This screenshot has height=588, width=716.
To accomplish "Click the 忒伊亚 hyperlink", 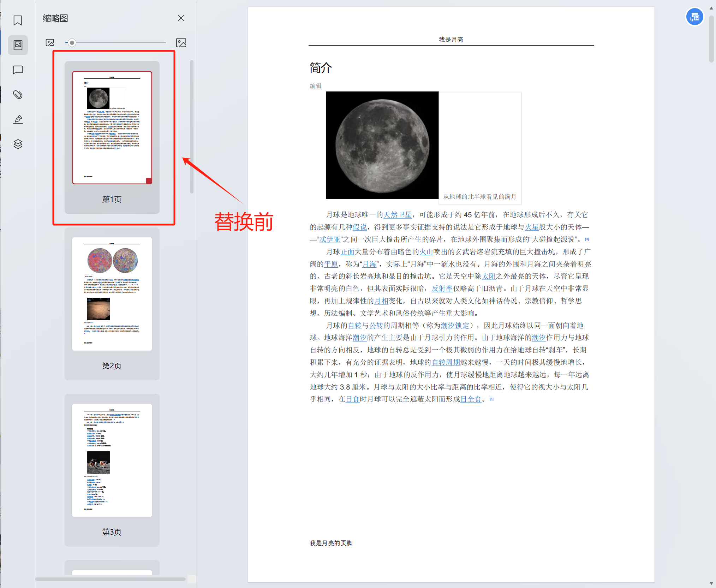I will click(x=330, y=239).
